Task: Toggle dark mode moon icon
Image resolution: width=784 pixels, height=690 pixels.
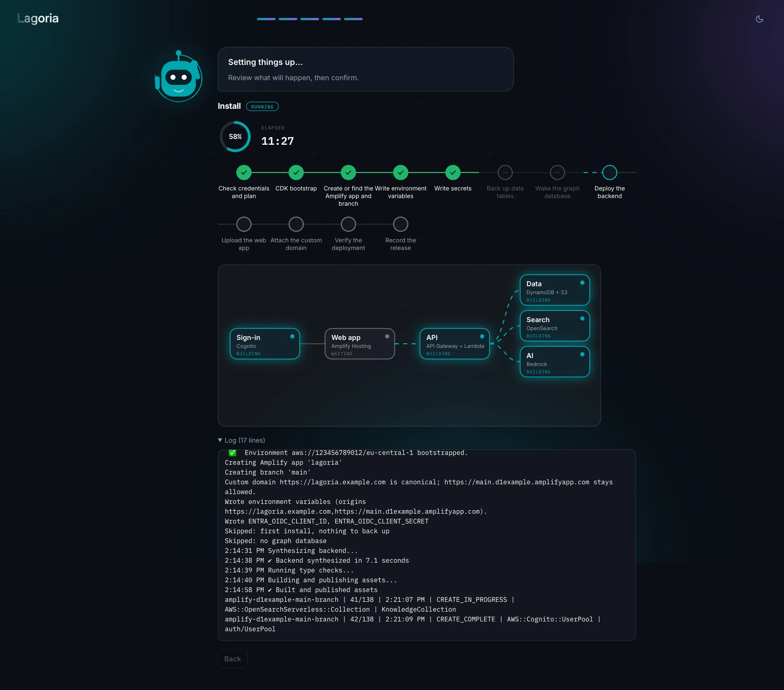Action: (759, 19)
